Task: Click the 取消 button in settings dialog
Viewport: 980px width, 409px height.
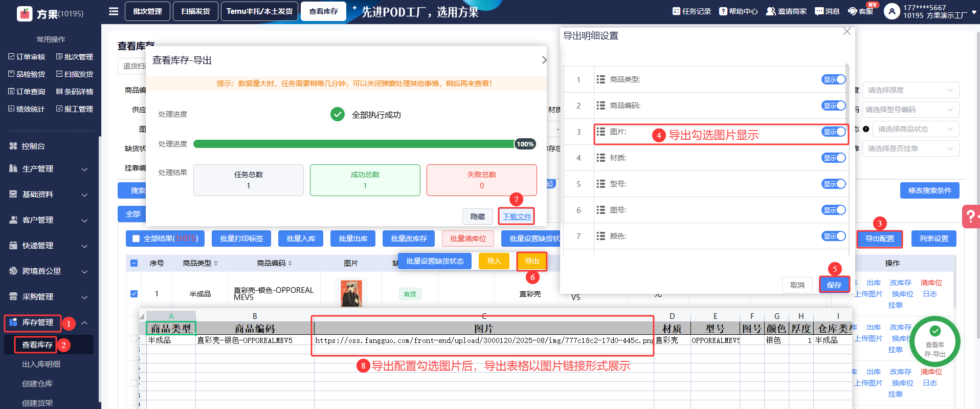Action: (797, 285)
